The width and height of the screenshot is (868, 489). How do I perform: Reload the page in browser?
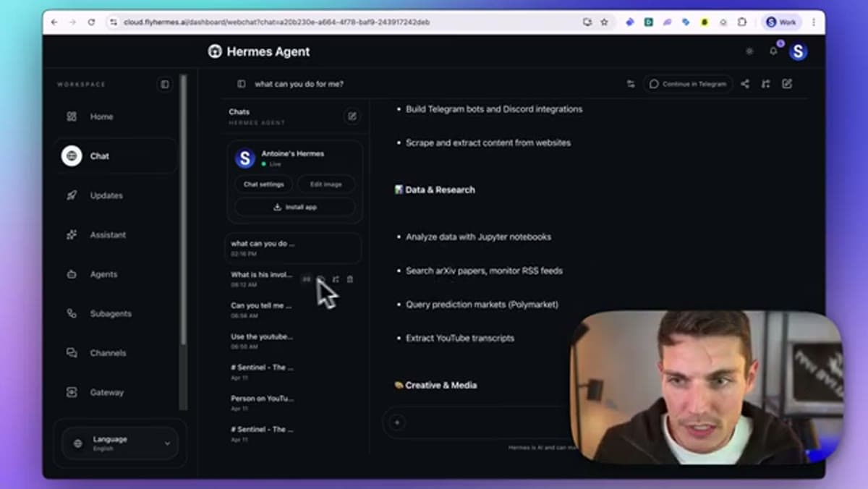pos(91,22)
